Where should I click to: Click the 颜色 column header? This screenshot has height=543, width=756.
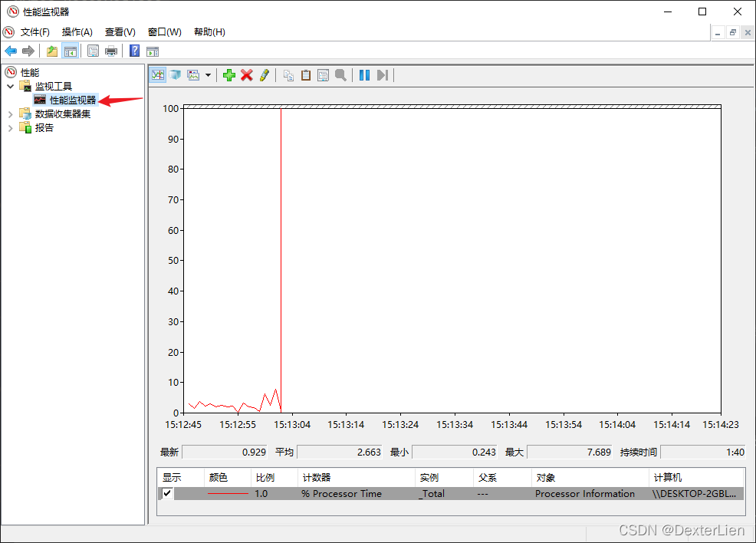pos(228,477)
